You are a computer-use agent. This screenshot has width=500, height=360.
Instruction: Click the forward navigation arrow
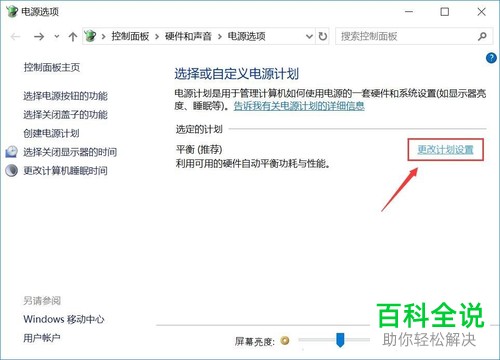click(x=39, y=36)
